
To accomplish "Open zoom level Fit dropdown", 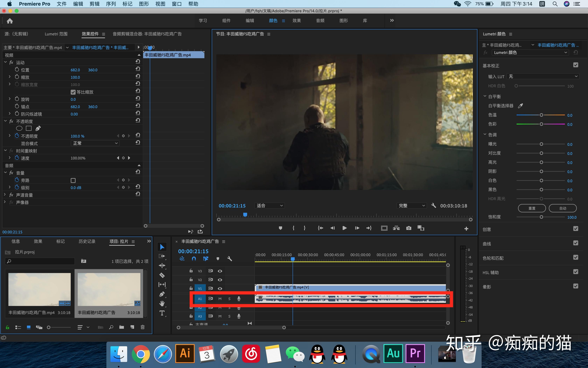I will click(x=269, y=206).
